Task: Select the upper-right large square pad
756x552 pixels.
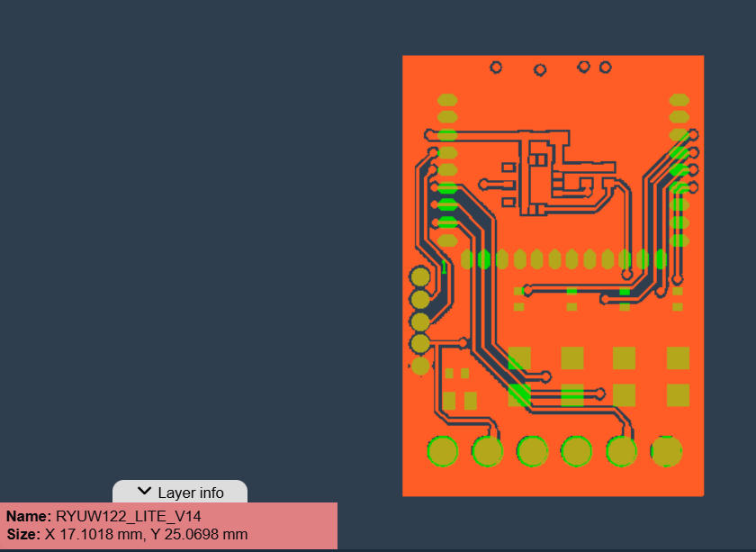Action: [678, 358]
